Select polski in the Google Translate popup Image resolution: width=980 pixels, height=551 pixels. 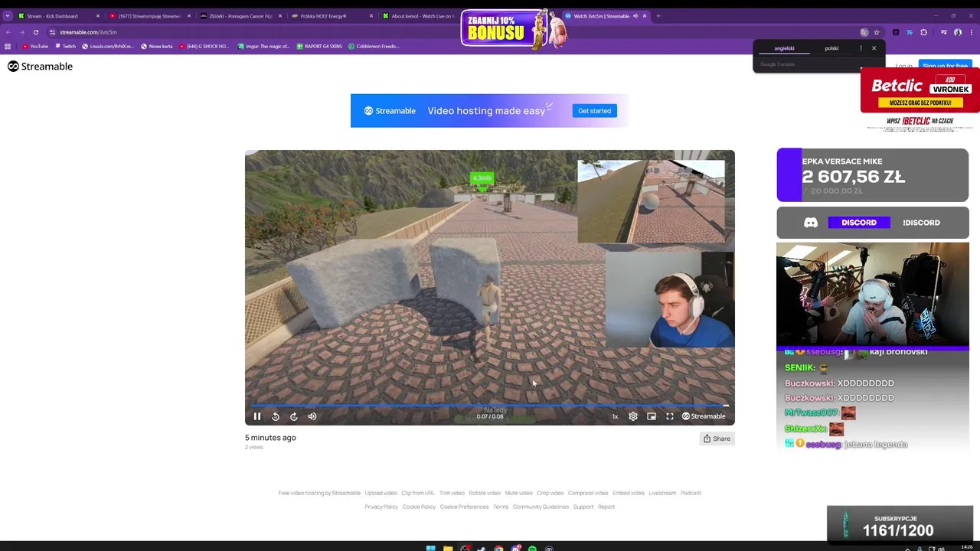click(x=831, y=48)
